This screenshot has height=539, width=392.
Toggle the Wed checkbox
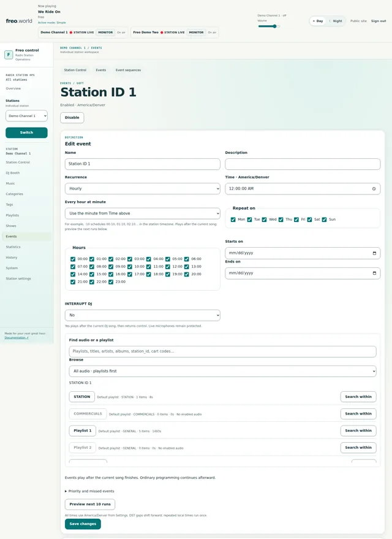click(x=265, y=220)
